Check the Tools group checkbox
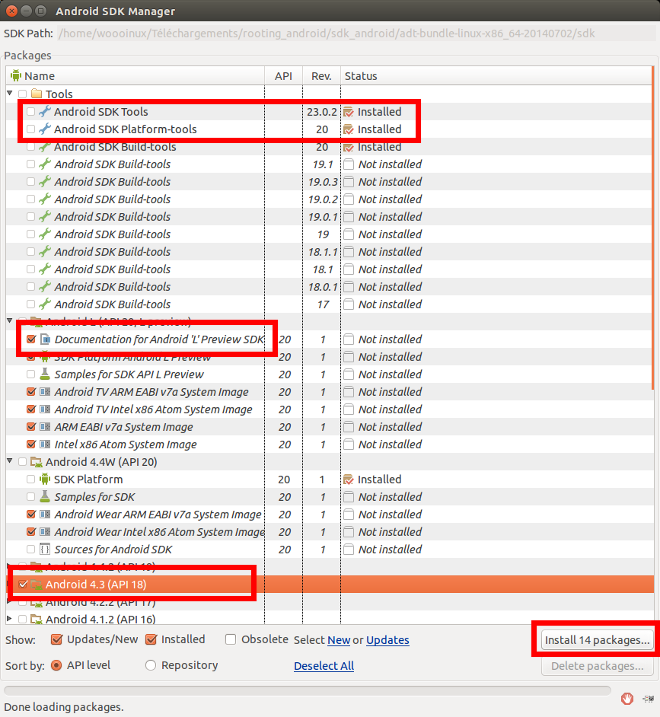 22,94
